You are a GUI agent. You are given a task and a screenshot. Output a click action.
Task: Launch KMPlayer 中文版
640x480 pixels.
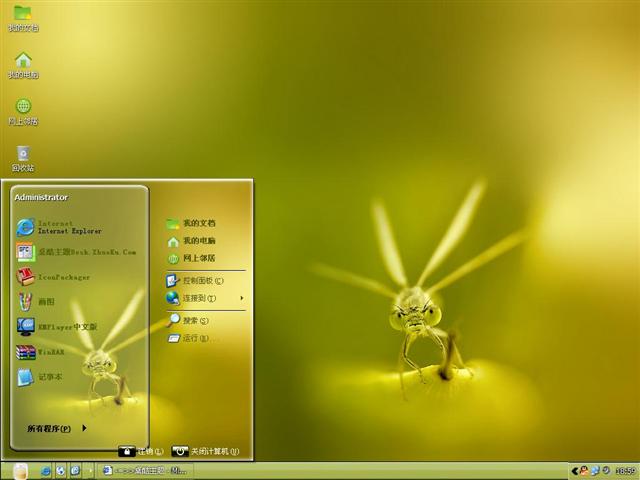tap(57, 327)
